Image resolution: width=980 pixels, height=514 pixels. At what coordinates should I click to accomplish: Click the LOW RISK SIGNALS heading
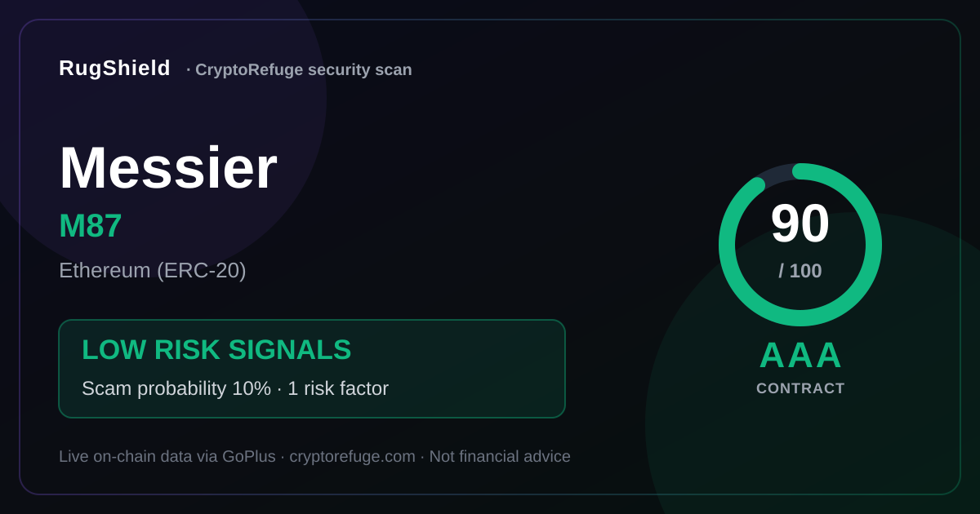tap(216, 350)
